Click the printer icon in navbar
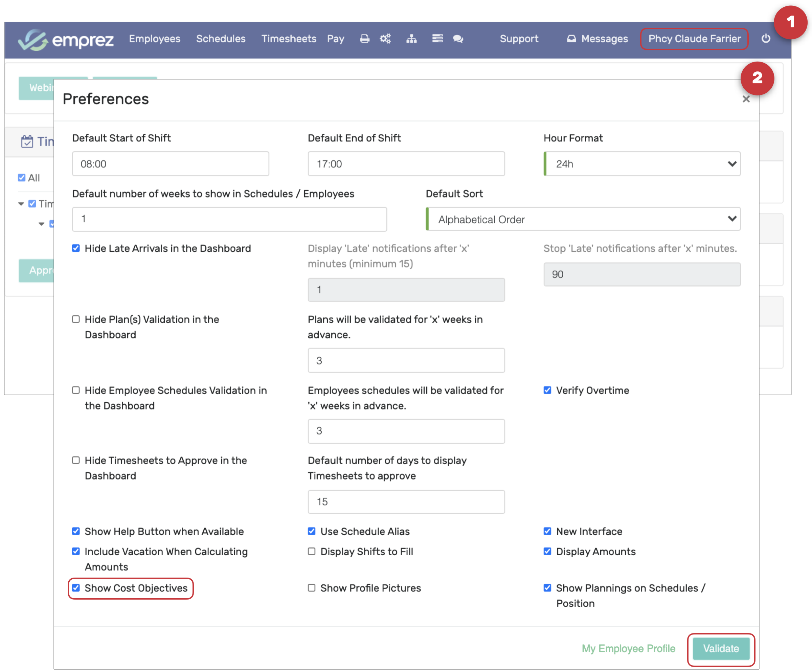This screenshot has width=812, height=670. click(364, 39)
